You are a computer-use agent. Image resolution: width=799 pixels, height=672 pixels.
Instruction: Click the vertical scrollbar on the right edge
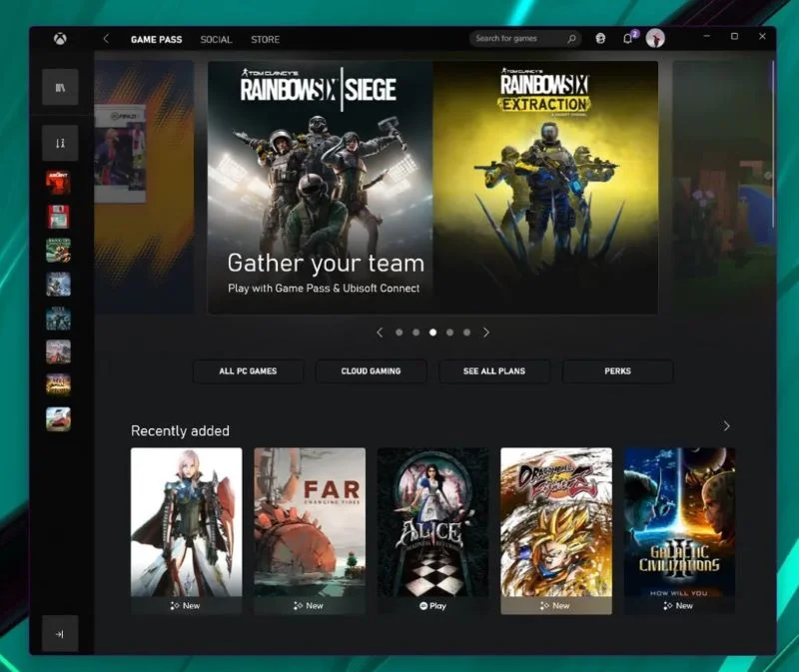click(773, 144)
